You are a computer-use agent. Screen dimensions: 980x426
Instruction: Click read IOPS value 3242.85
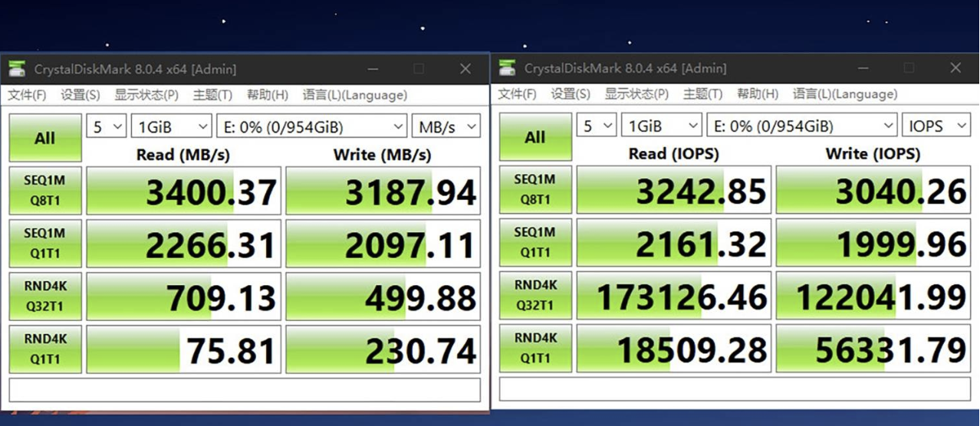pyautogui.click(x=674, y=190)
